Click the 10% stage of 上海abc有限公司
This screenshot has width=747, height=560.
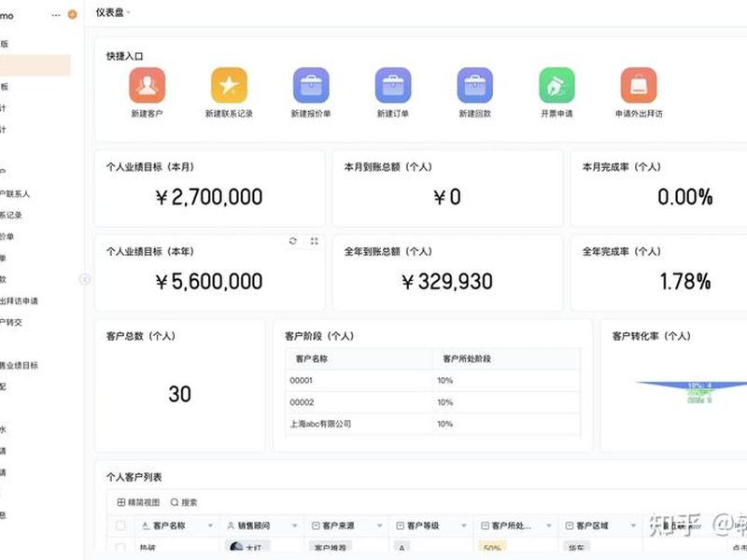(x=445, y=424)
